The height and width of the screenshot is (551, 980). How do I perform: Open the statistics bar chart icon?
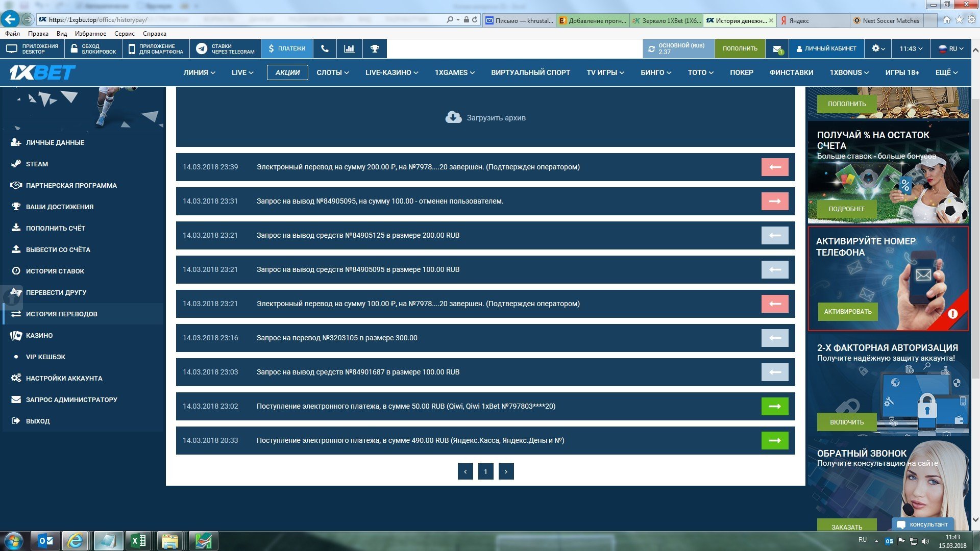click(349, 48)
